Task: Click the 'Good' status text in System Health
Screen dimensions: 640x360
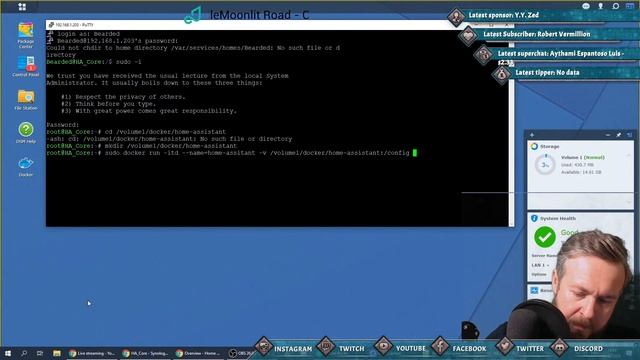Action: coord(569,233)
